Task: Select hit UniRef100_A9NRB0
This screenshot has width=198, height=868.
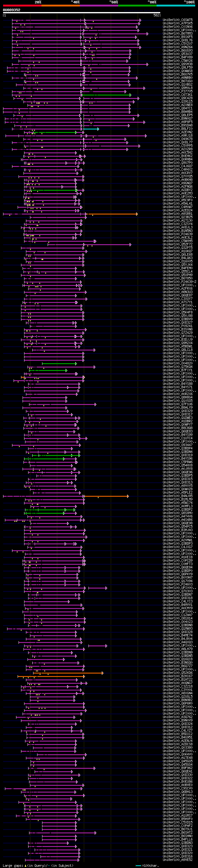Action: pyautogui.click(x=178, y=78)
